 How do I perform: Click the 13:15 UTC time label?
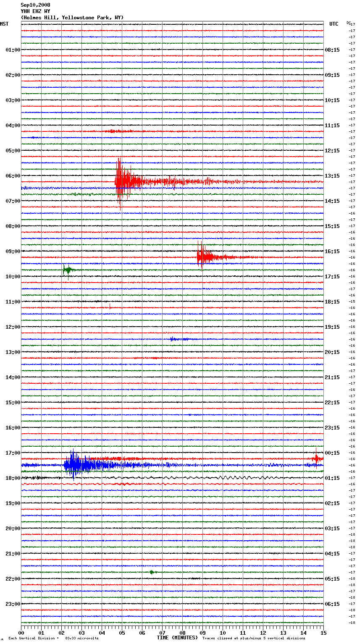click(x=332, y=176)
